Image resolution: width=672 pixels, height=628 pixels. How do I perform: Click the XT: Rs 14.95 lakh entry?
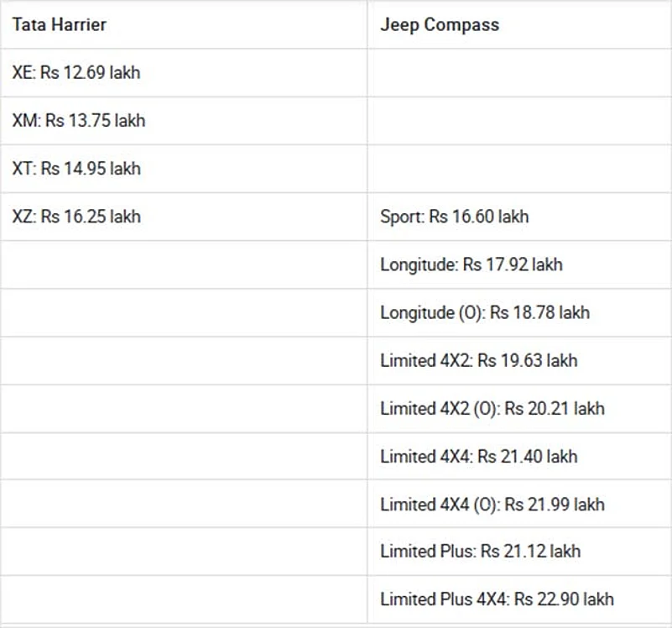point(76,168)
